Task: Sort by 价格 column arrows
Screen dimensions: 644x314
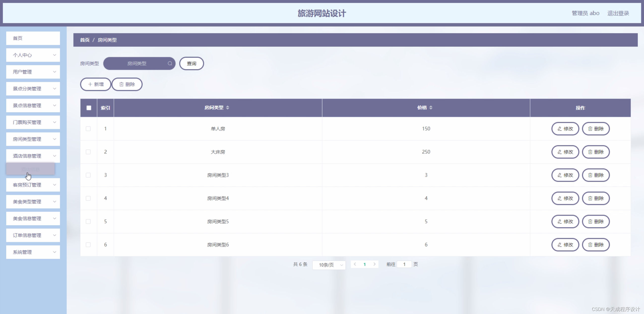Action: coord(431,108)
